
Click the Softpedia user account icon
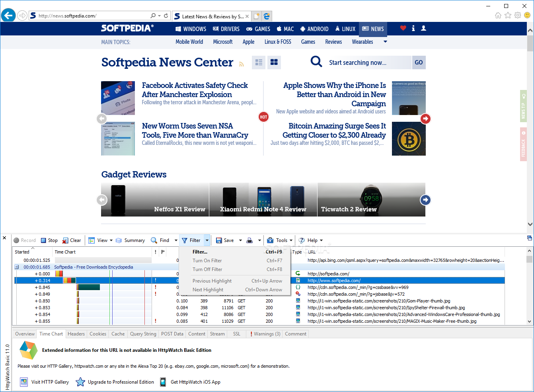pos(423,28)
